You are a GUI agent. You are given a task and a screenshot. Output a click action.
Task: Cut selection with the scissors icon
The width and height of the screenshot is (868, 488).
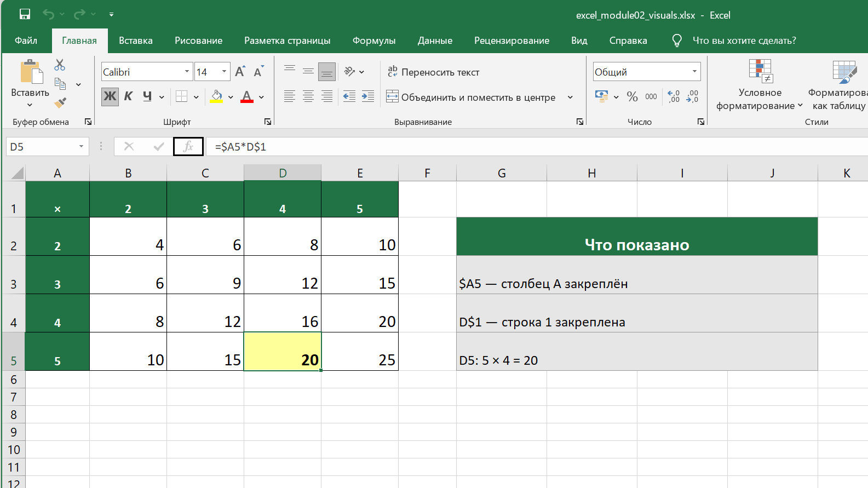tap(60, 65)
